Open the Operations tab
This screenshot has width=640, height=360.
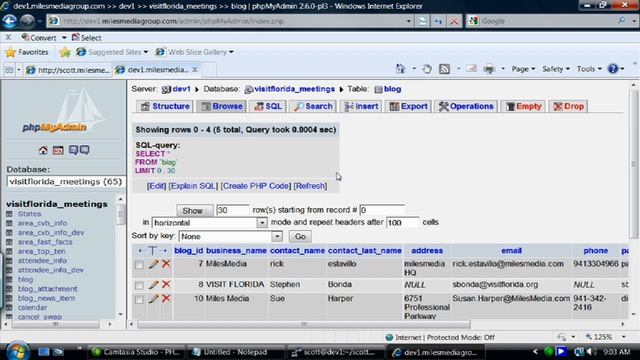pyautogui.click(x=466, y=106)
